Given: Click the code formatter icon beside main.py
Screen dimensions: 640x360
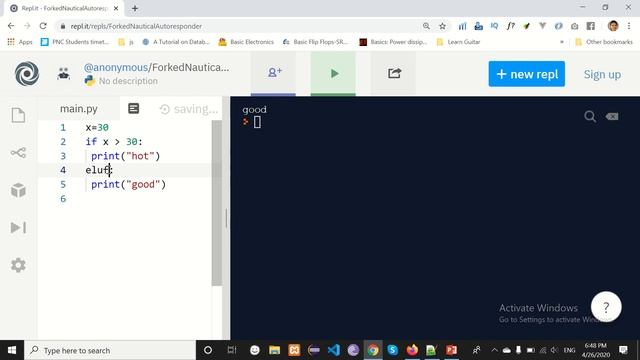Looking at the screenshot, I should click(133, 109).
